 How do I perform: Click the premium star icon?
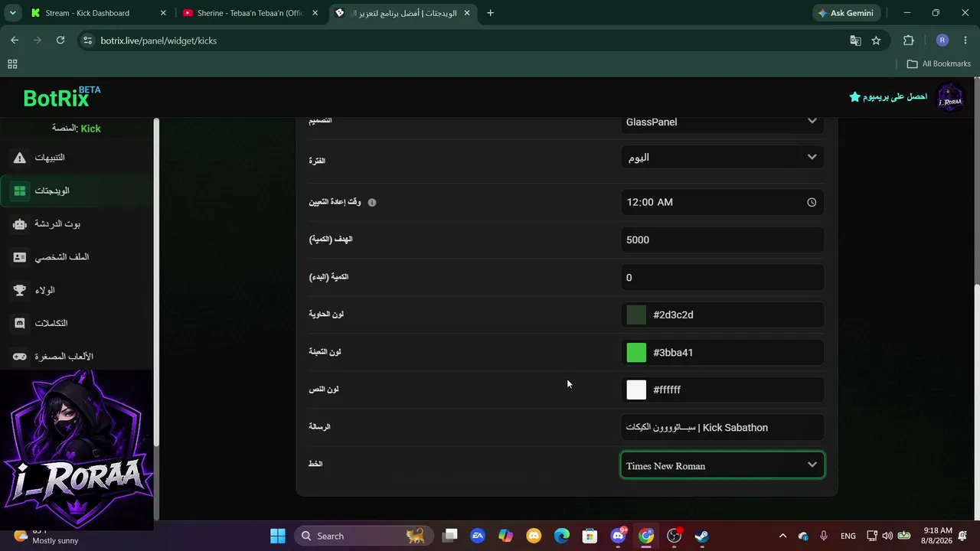pos(854,96)
